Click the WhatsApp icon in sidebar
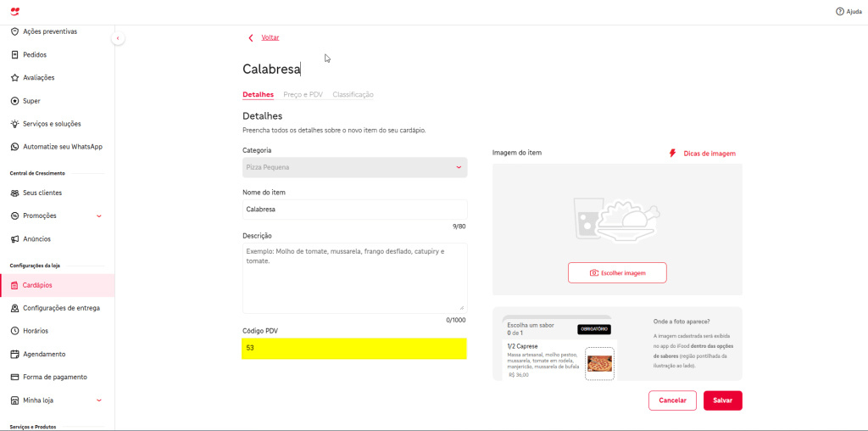Viewport: 868px width, 431px height. [x=14, y=147]
